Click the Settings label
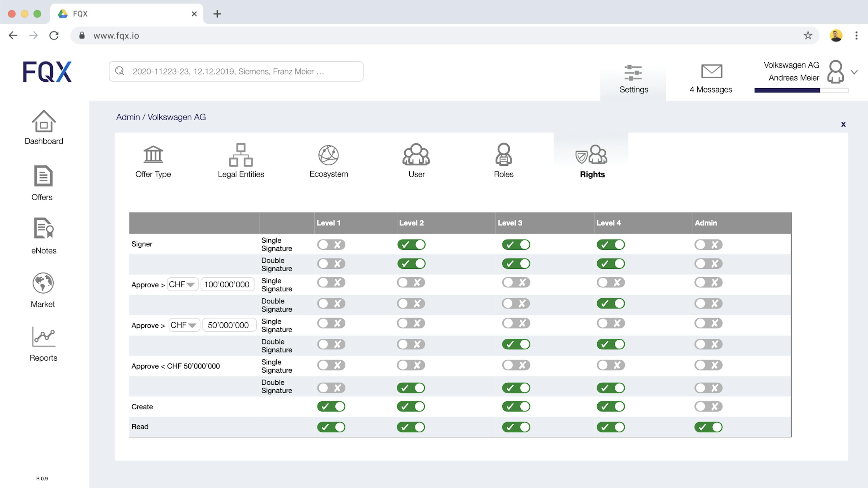Screen dimensions: 868x488 tap(633, 90)
